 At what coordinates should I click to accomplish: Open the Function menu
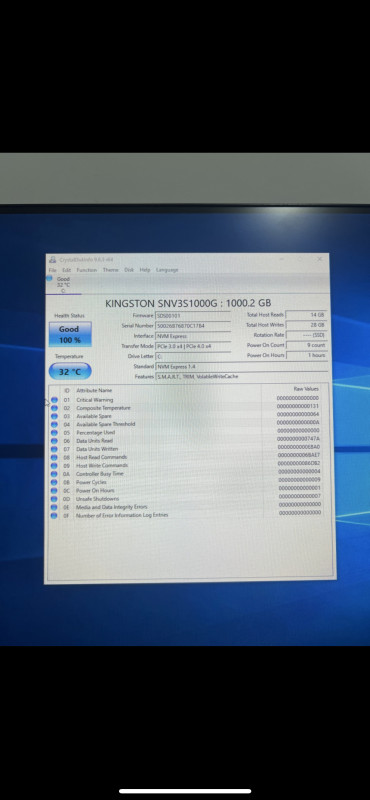[x=87, y=270]
